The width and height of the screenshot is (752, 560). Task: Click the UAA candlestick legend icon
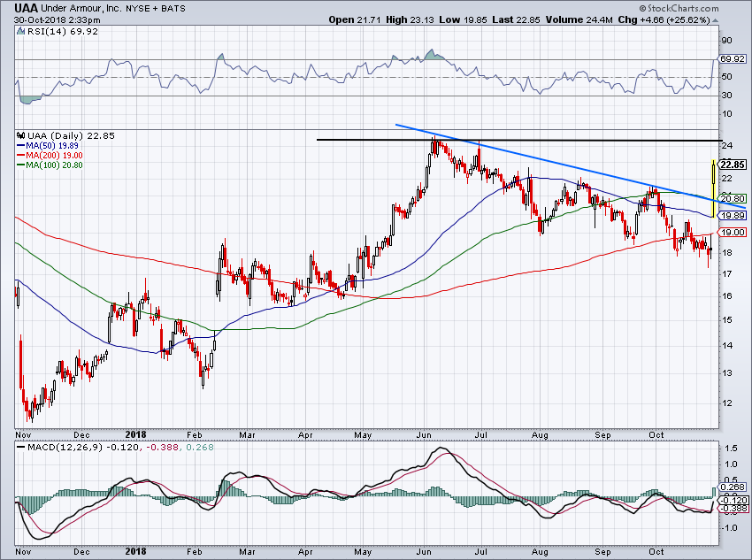pyautogui.click(x=20, y=135)
